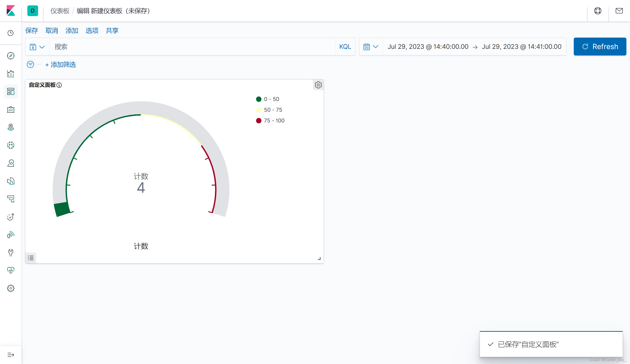Open Discover from the compass sidebar icon
Image resolution: width=630 pixels, height=364 pixels.
point(11,56)
